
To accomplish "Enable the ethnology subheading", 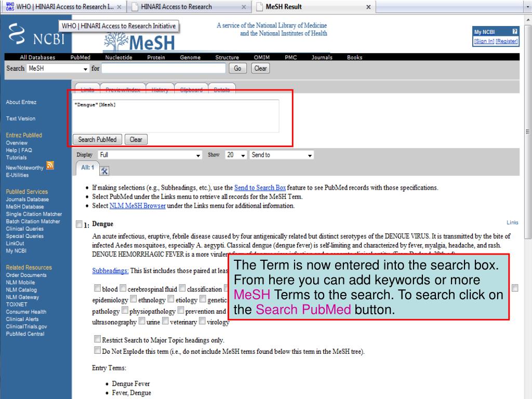I will 134,299.
